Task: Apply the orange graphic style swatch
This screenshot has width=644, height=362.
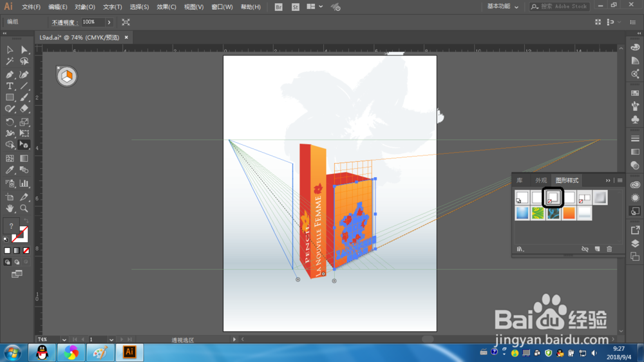Action: coord(569,213)
